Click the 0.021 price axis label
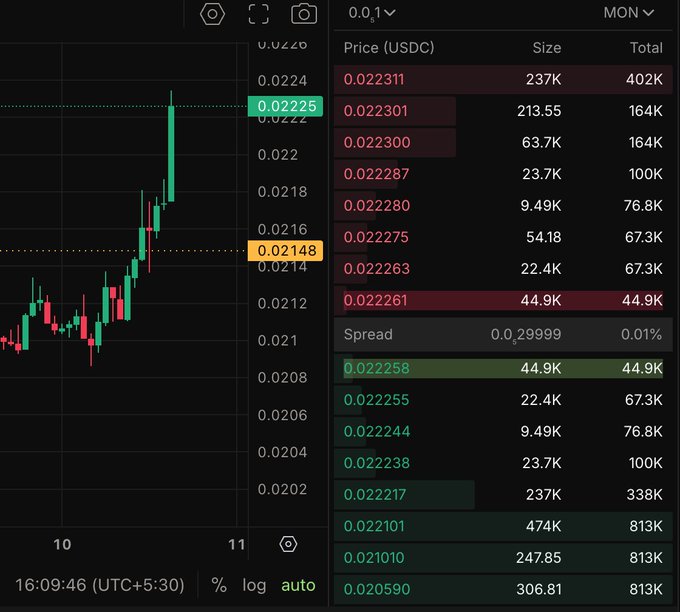This screenshot has width=680, height=612. click(x=278, y=341)
